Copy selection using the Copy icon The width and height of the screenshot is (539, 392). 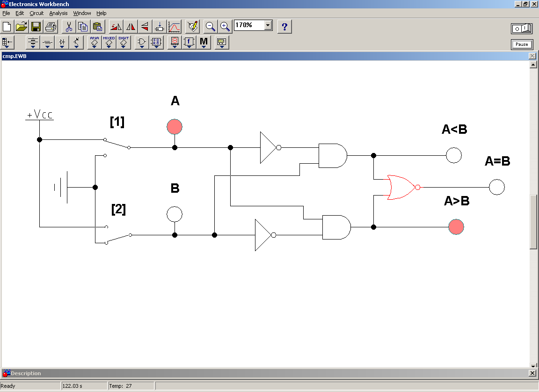[x=83, y=27]
